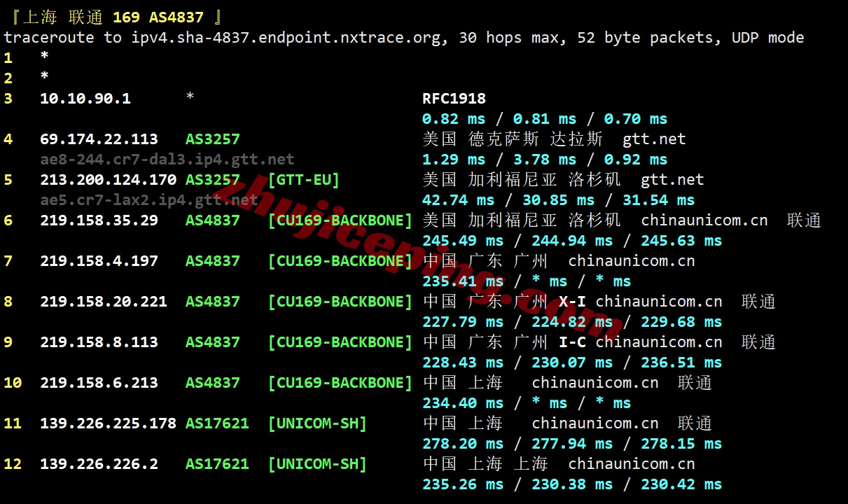The image size is (848, 504).
Task: Click the AS3257 label on hop 4
Action: click(x=211, y=139)
